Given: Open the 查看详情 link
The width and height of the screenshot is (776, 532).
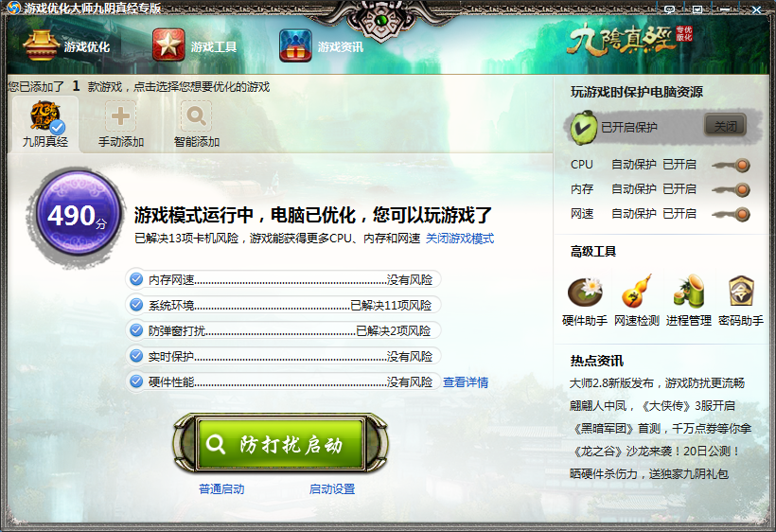Looking at the screenshot, I should pyautogui.click(x=466, y=382).
